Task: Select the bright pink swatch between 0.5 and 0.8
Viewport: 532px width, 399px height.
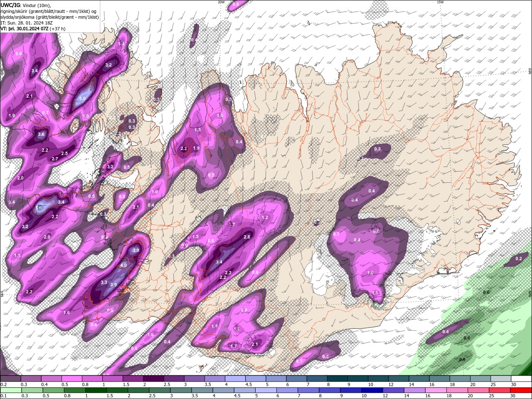Action: [x=71, y=379]
